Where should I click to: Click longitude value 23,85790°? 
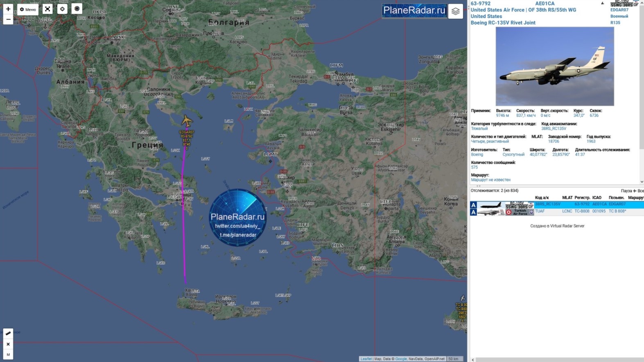pyautogui.click(x=561, y=155)
